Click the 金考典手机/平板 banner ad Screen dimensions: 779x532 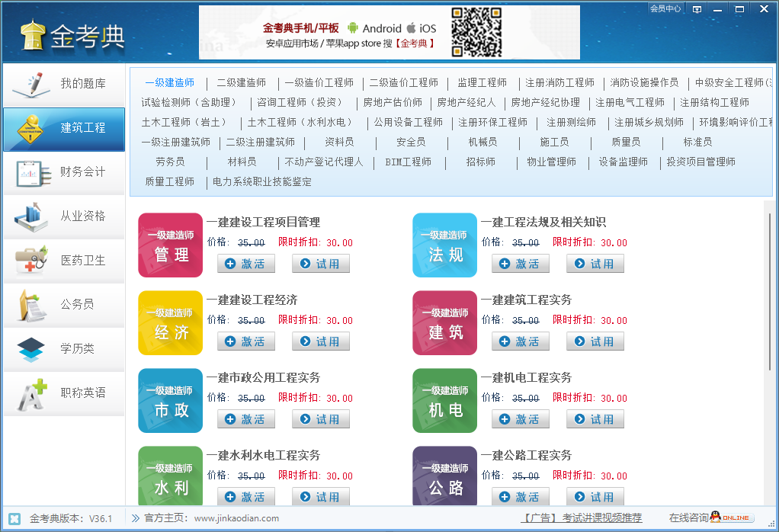pyautogui.click(x=389, y=33)
